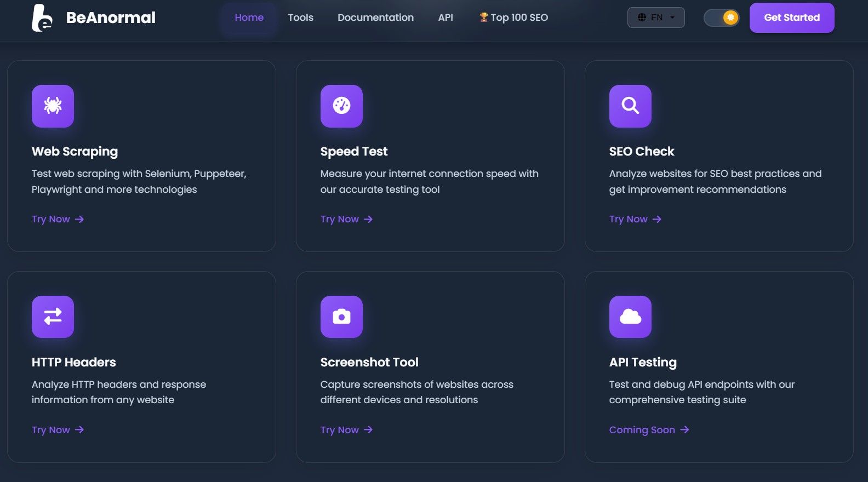868x482 pixels.
Task: Open the Top 100 SEO nav item
Action: [514, 18]
